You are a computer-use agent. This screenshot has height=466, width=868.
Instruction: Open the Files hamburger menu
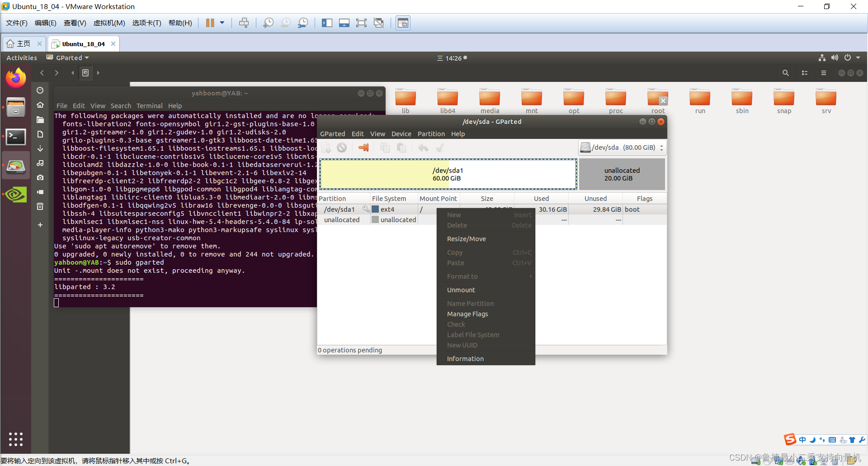[x=824, y=73]
